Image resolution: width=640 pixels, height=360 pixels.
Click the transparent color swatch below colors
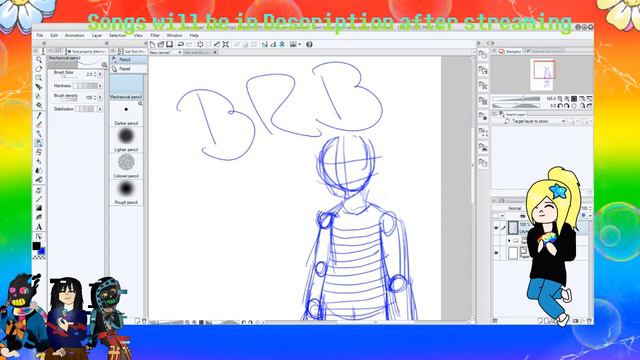[x=39, y=258]
